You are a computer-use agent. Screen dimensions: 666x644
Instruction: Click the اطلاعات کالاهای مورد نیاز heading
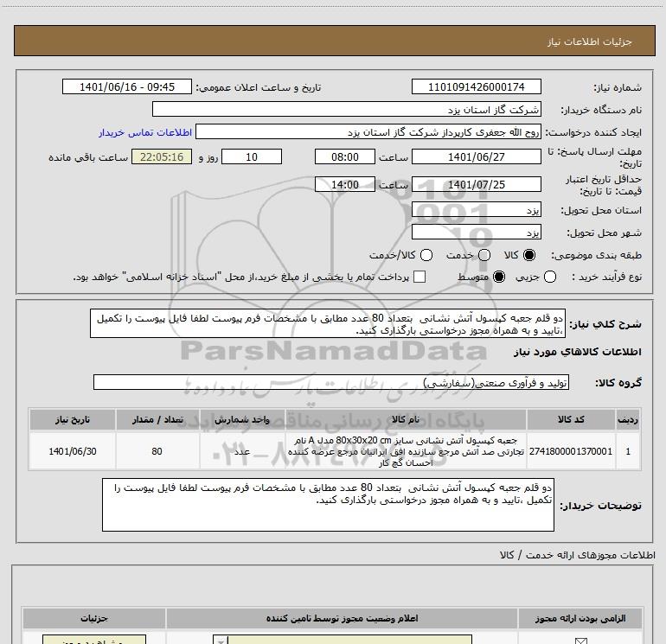(577, 352)
